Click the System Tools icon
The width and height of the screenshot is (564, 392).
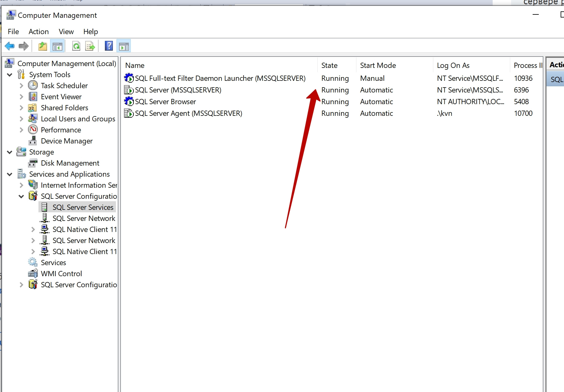21,74
